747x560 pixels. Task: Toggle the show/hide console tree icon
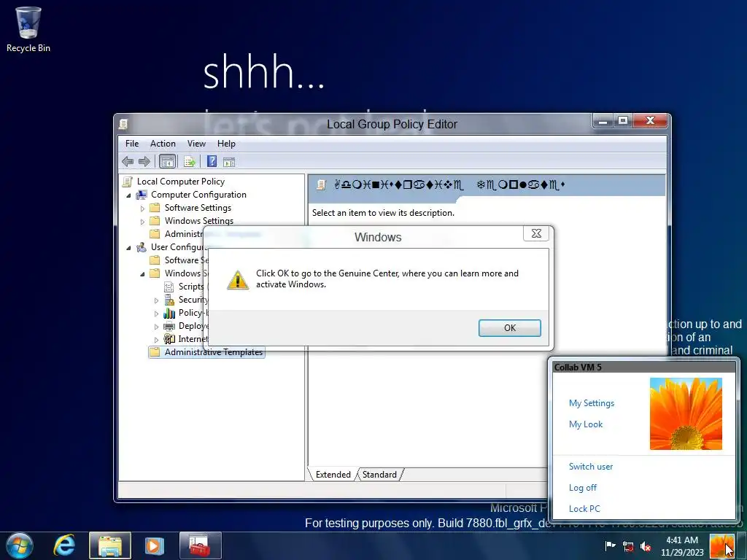pos(167,162)
